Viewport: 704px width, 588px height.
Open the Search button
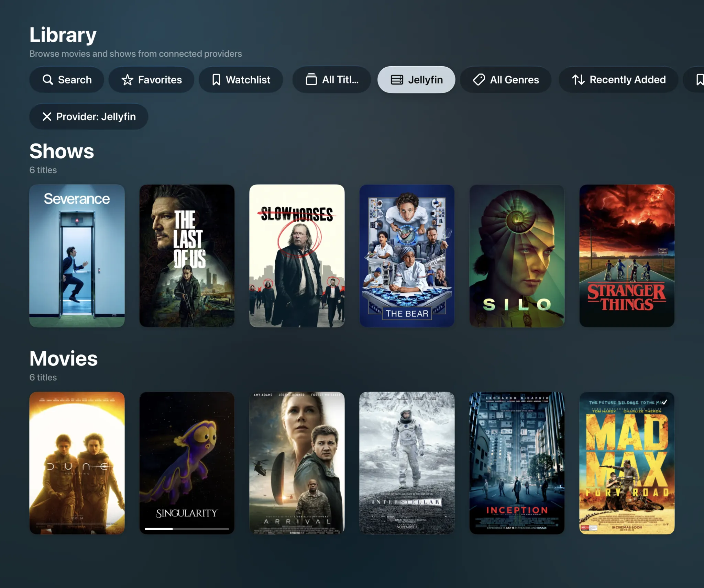pyautogui.click(x=67, y=80)
